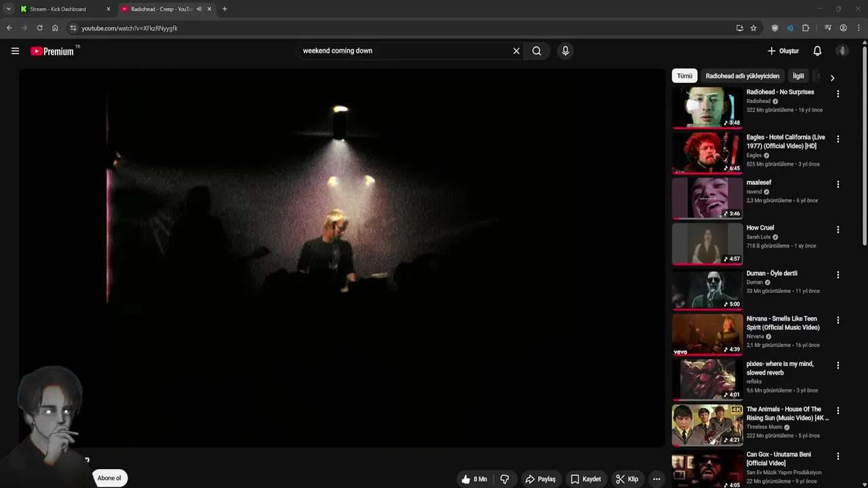Bookmark this page with star
Viewport: 868px width, 488px height.
point(753,28)
